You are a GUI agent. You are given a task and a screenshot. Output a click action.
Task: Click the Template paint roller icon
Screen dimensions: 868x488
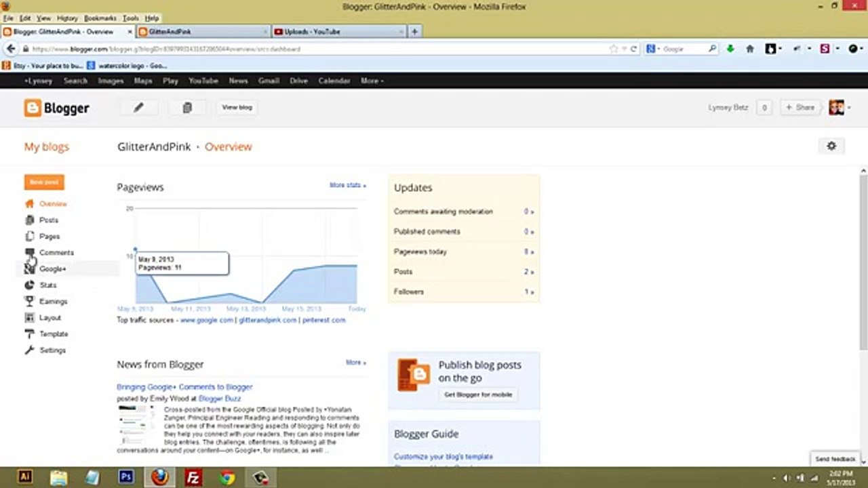click(x=29, y=333)
